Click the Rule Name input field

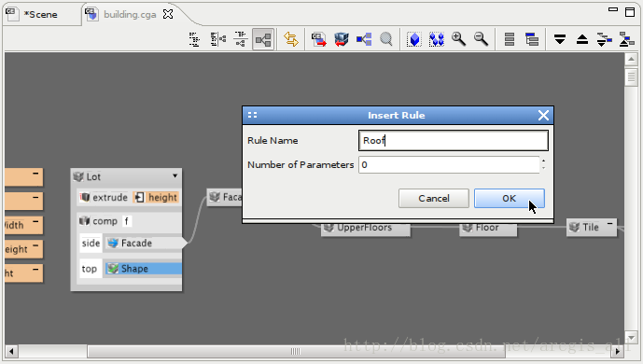pos(454,141)
